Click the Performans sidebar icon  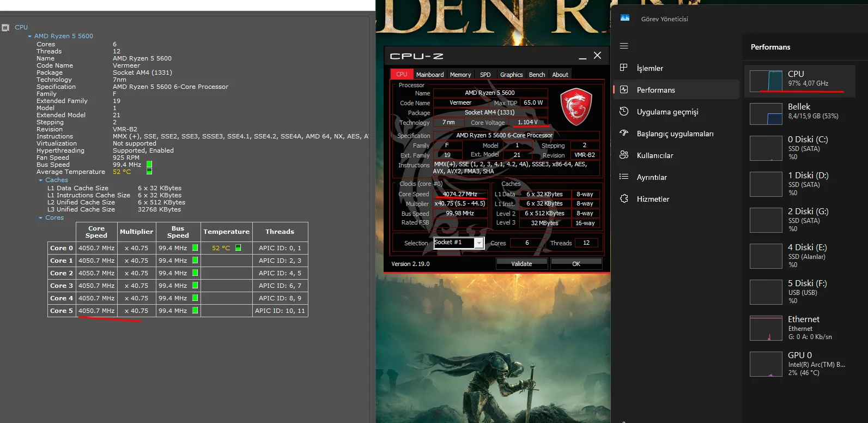coord(624,89)
